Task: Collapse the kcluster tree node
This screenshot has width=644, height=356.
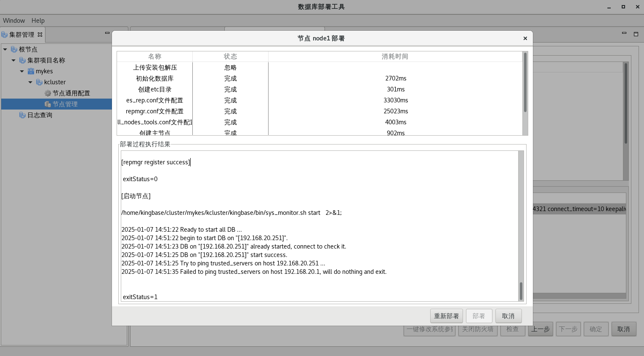Action: point(30,82)
